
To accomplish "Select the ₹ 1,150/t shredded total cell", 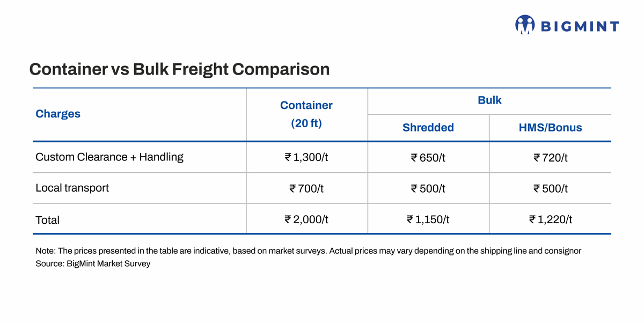I will click(x=428, y=219).
